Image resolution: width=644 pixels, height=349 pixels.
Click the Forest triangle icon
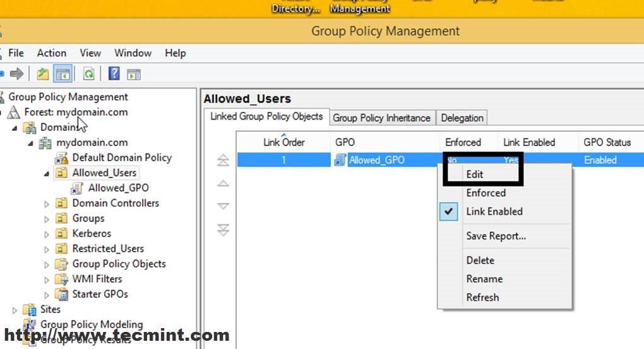pyautogui.click(x=13, y=112)
